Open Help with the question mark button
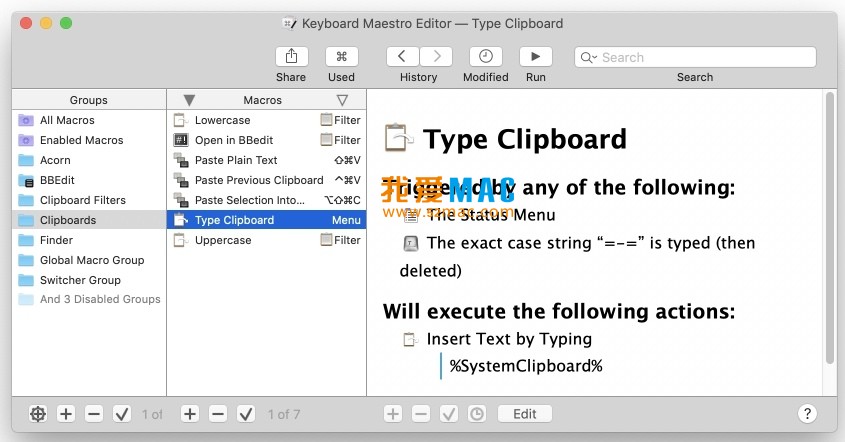The width and height of the screenshot is (845, 442). click(807, 414)
